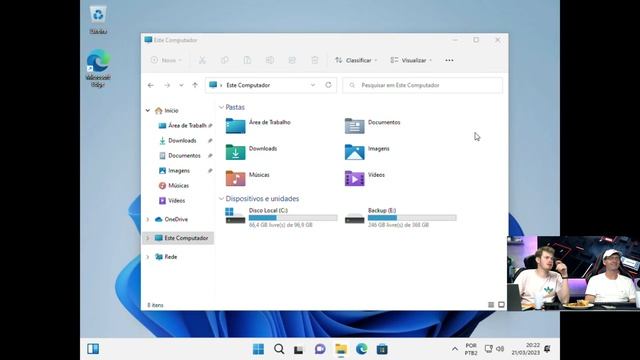Open the Widgets button on taskbar
The height and width of the screenshot is (360, 640).
pyautogui.click(x=93, y=349)
